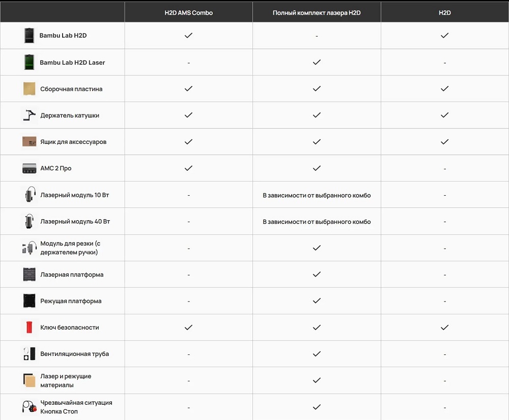This screenshot has width=509, height=420.
Task: Click the Кнопка Стоп emergency button icon
Action: coord(29,407)
